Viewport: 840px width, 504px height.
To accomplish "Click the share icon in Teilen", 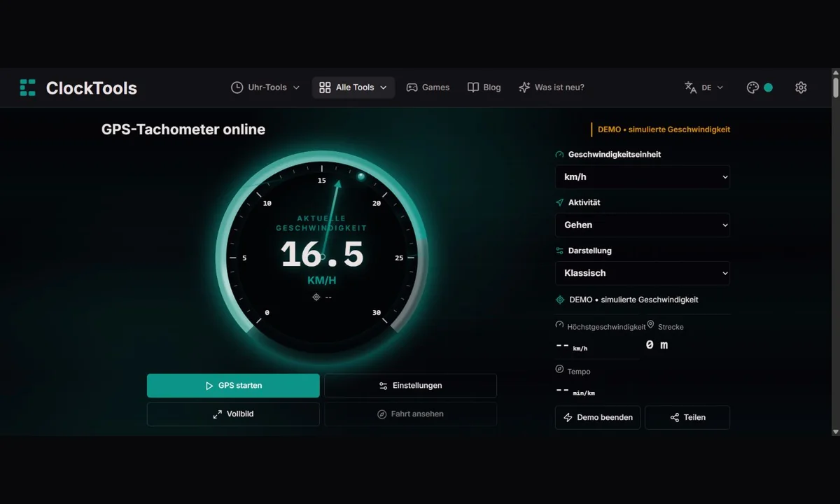I will [x=675, y=418].
